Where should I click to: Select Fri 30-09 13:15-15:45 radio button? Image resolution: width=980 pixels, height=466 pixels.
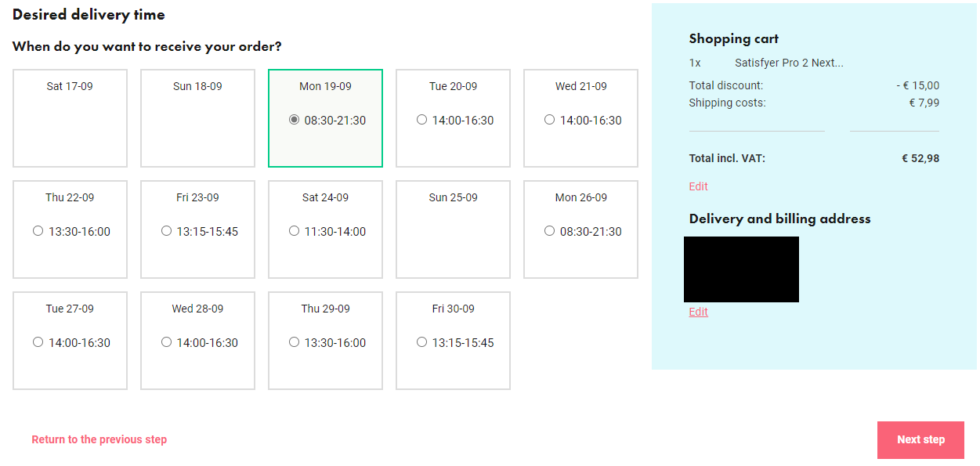422,342
